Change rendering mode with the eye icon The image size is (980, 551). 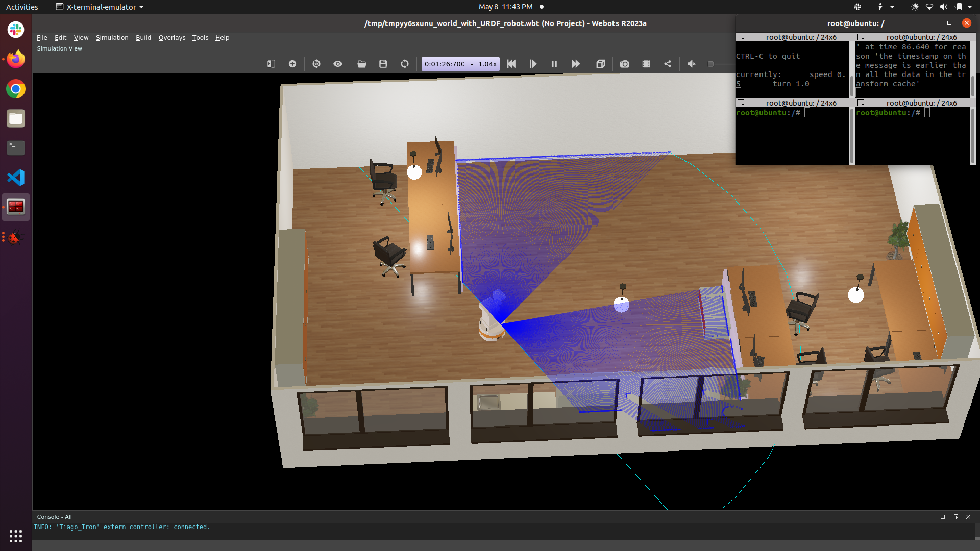[338, 64]
